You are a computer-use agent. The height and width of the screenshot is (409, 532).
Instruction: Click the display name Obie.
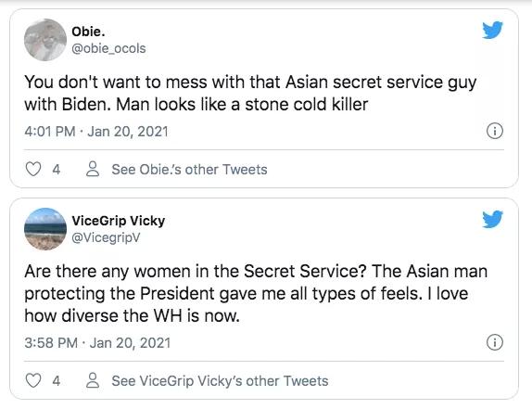pos(88,32)
